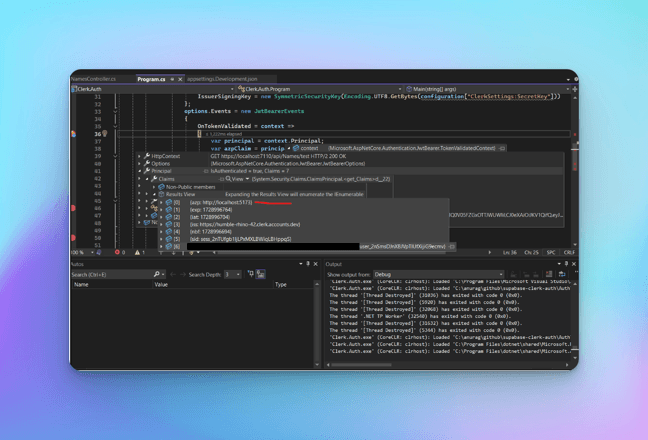Screen dimensions: 648x440
Task: Click the Ln: 36 line indicator
Action: (x=510, y=252)
